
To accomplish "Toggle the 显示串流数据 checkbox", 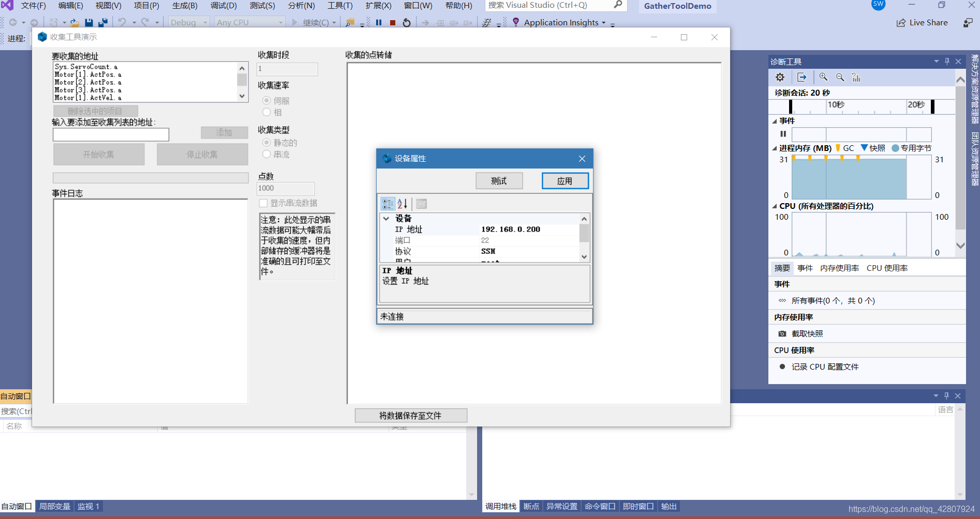I will pos(263,203).
